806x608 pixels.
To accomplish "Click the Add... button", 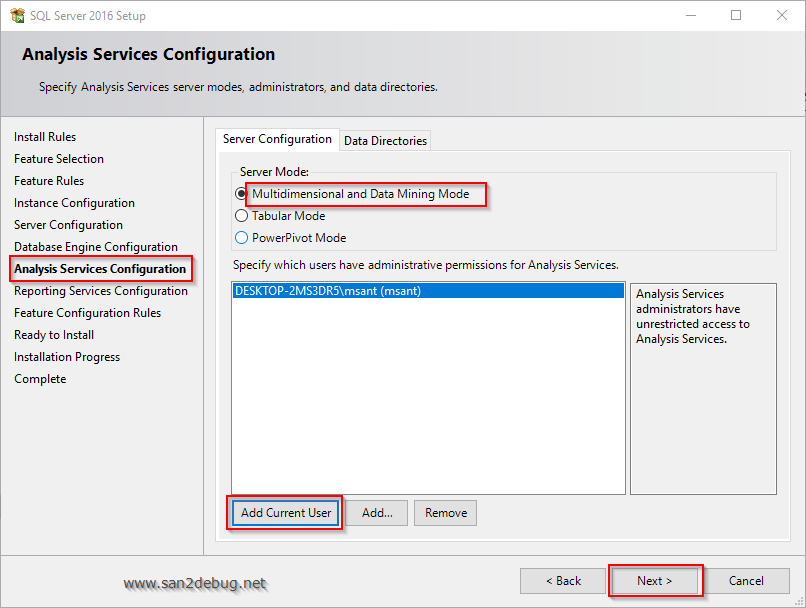I will point(377,513).
